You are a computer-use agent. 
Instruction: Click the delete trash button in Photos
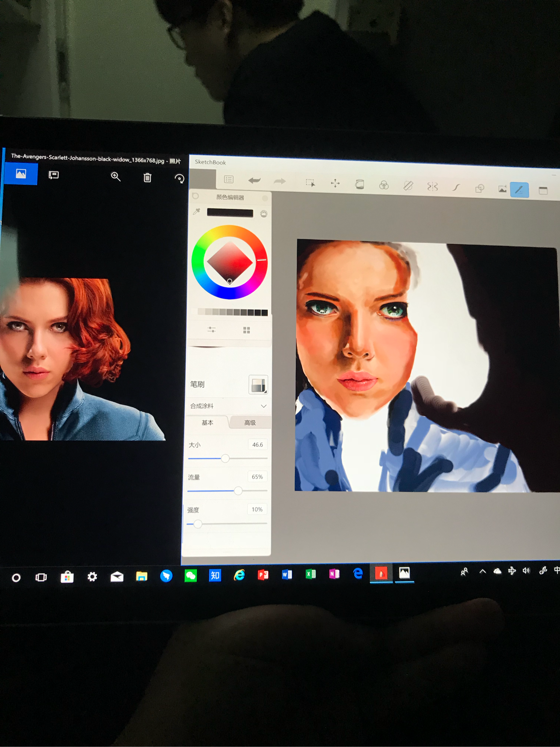(x=147, y=177)
